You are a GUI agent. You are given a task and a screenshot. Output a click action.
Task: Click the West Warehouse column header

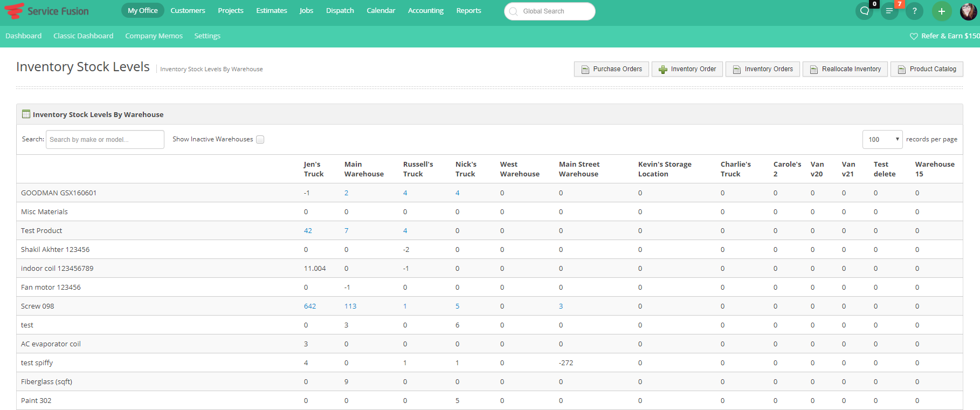[520, 169]
